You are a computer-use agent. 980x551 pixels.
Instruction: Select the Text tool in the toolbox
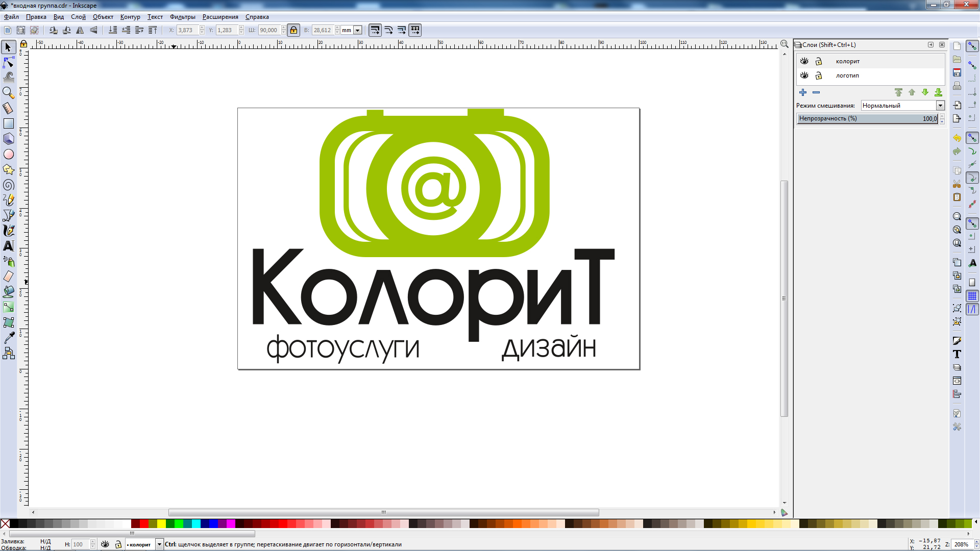(8, 246)
